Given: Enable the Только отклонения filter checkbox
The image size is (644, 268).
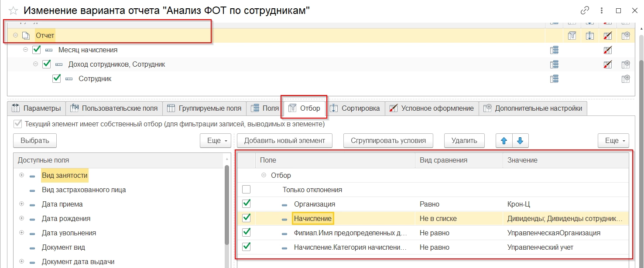Looking at the screenshot, I should pos(247,190).
